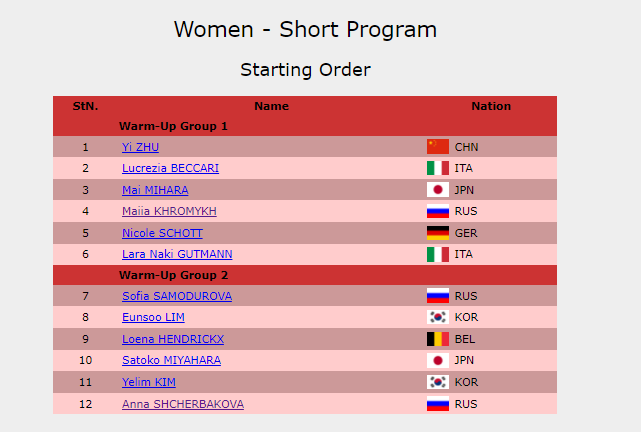Open Maiia KHROMYKH's profile link
The image size is (641, 432).
169,211
